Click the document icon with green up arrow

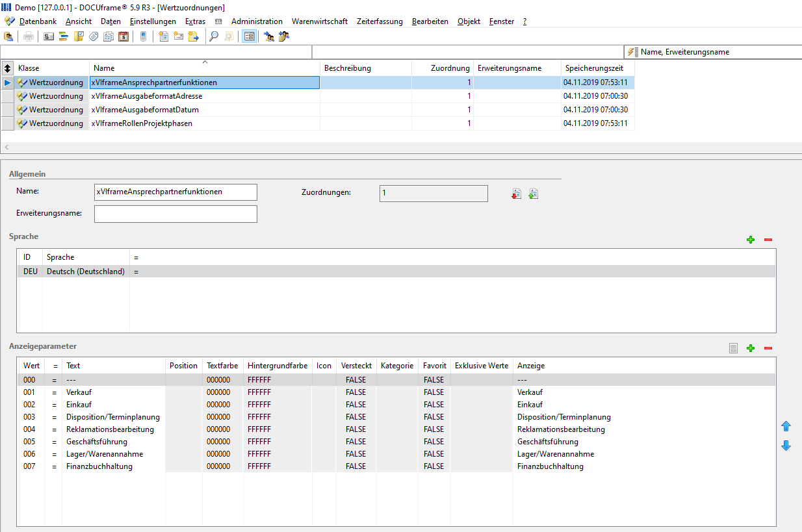click(534, 194)
